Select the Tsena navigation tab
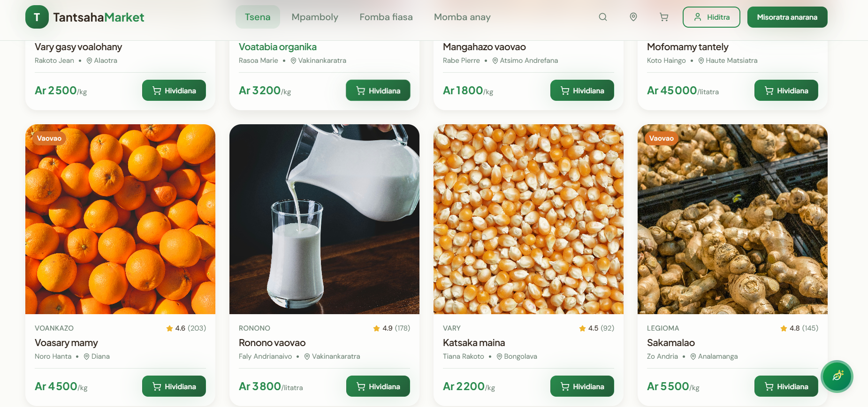The height and width of the screenshot is (407, 868). point(258,17)
